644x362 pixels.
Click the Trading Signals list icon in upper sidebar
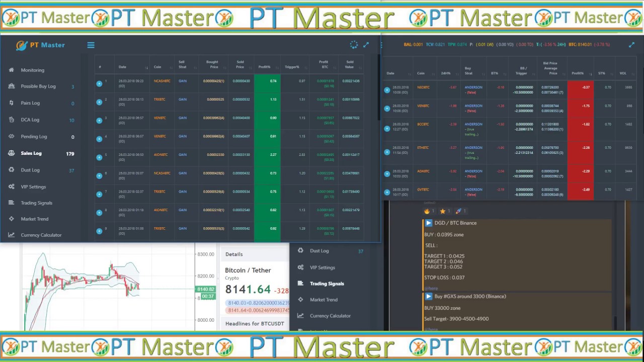click(x=11, y=203)
